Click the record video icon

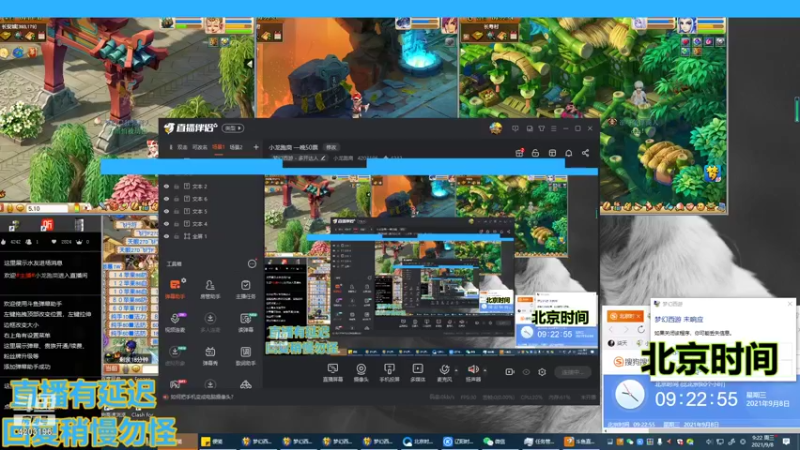[509, 372]
